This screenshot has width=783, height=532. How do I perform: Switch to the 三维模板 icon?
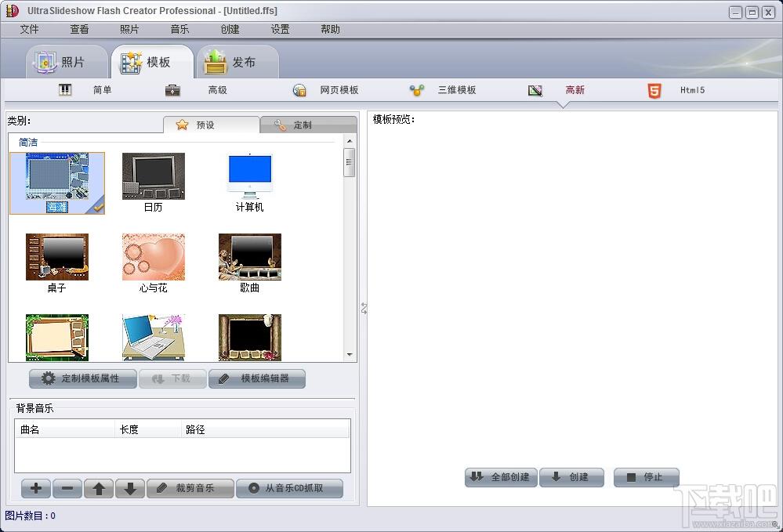tap(417, 90)
